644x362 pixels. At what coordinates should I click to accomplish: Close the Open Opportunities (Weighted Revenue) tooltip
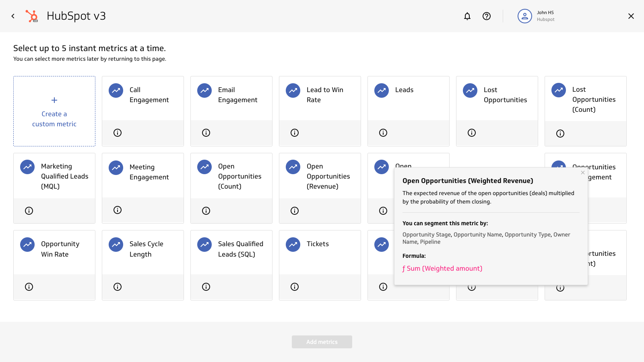tap(582, 173)
